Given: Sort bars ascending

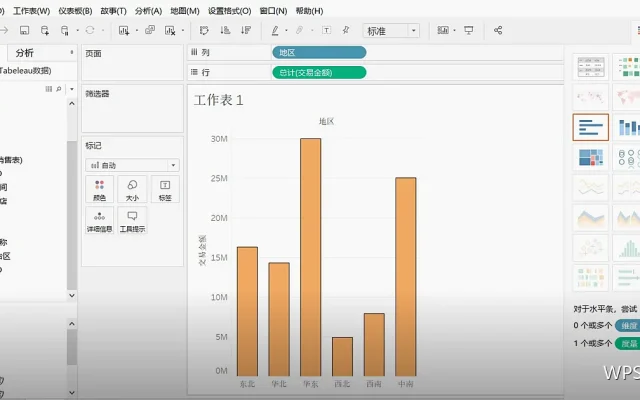Looking at the screenshot, I should point(225,30).
